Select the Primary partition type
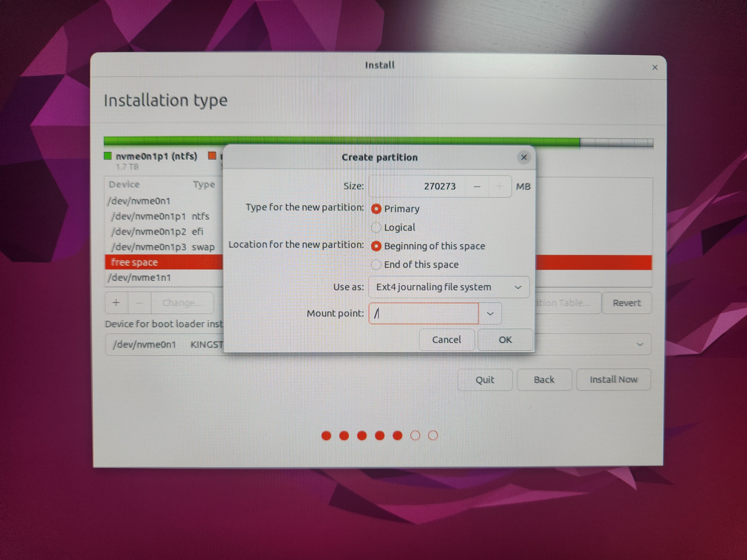The height and width of the screenshot is (560, 747). coord(376,209)
